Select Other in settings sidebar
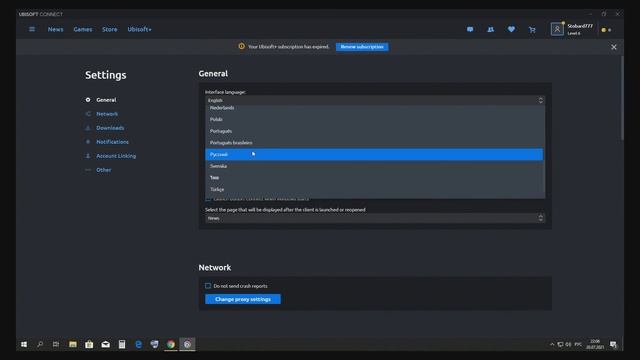 pyautogui.click(x=104, y=170)
